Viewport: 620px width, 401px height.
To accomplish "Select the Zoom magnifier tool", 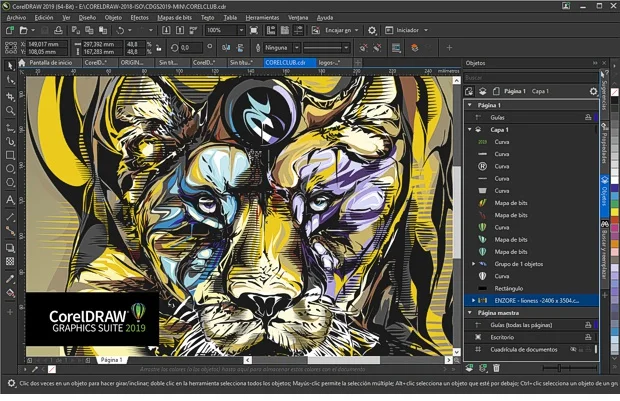I will [10, 111].
